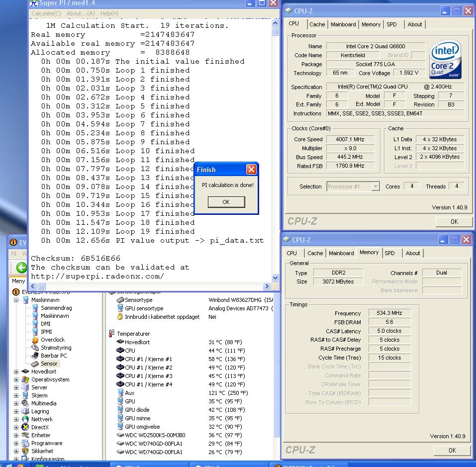Click the green back arrow in EVEREST toolbar
The image size is (476, 467).
(21, 268)
